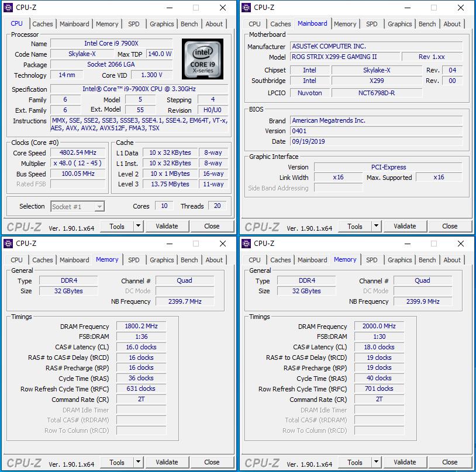
Task: Click the DRAM Frequency value 1800.2 MHz
Action: click(x=141, y=326)
